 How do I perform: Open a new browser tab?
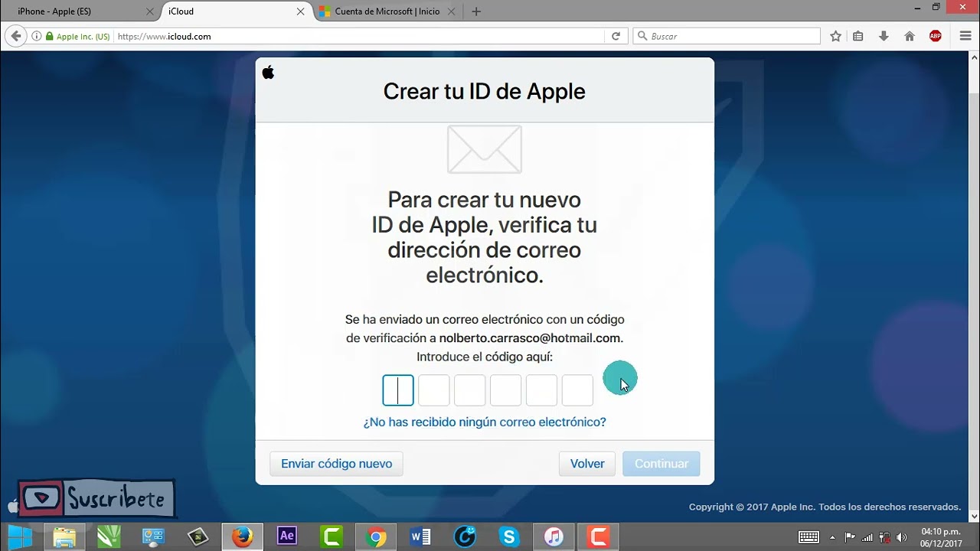(476, 11)
